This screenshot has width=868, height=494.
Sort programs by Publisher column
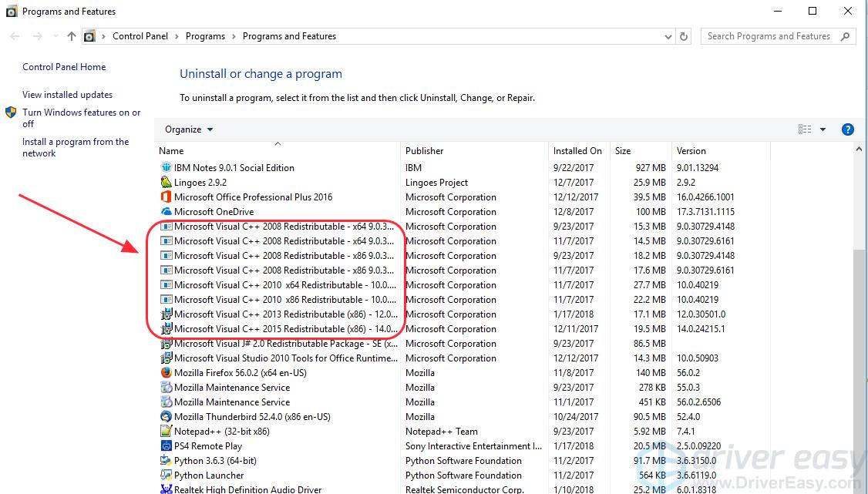[425, 151]
